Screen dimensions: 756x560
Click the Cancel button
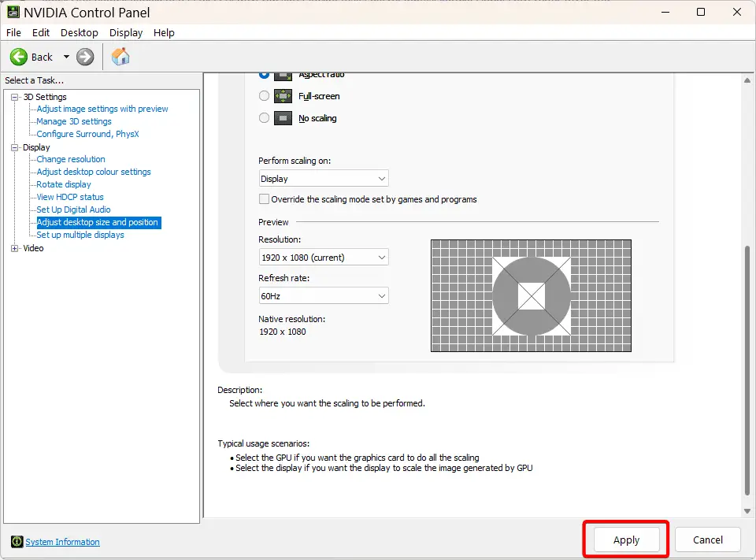point(708,540)
